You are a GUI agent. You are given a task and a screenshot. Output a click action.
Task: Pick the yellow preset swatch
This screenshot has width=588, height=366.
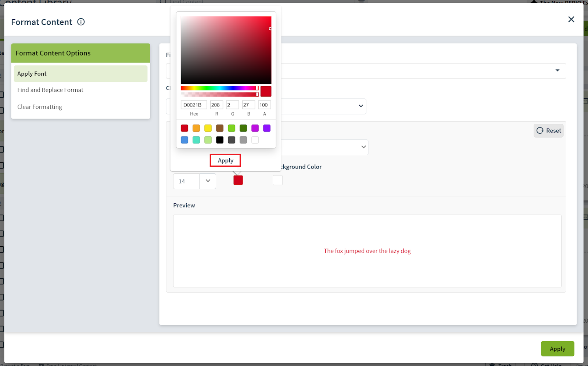208,128
